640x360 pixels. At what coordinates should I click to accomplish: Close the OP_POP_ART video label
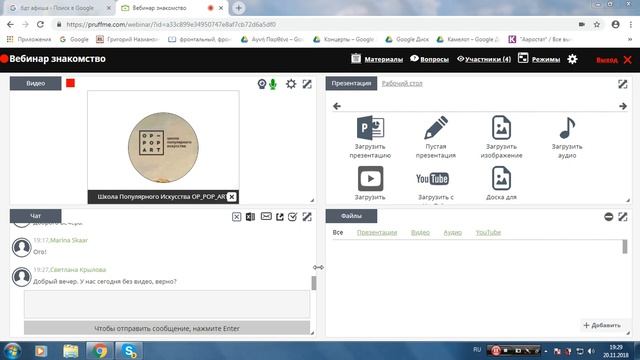click(x=231, y=197)
